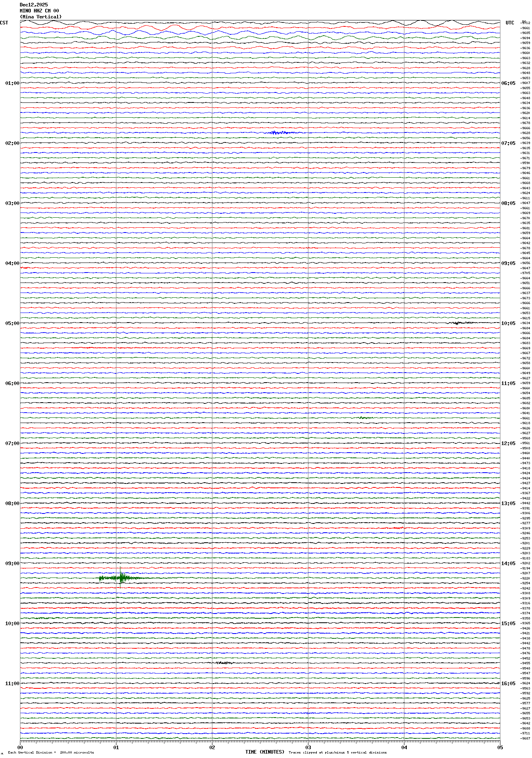Select the 04:00 CST time label
Screen dimensions: 532x758
[12, 263]
